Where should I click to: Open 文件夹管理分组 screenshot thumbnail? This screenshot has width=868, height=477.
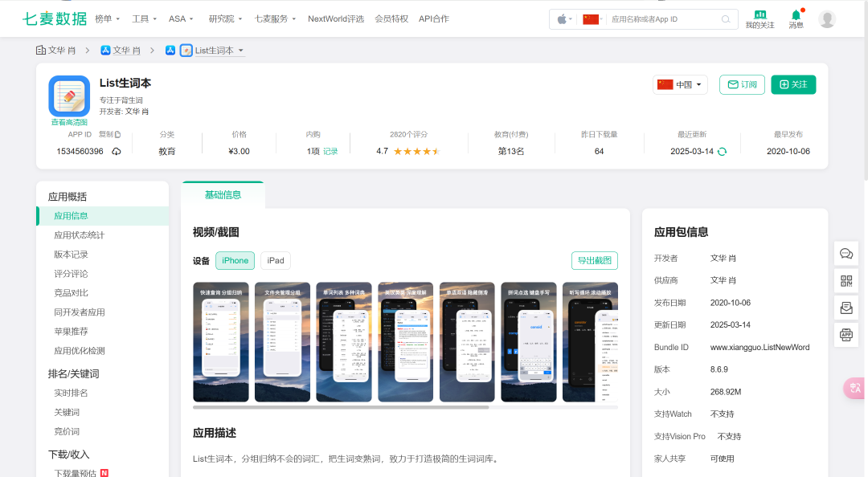(x=282, y=342)
